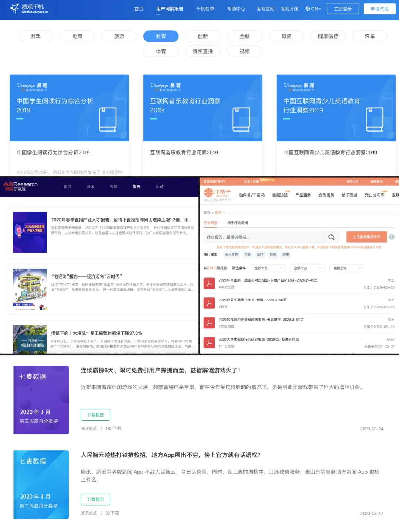Go to 千帆榜单 menu item
The image size is (399, 532).
[205, 9]
